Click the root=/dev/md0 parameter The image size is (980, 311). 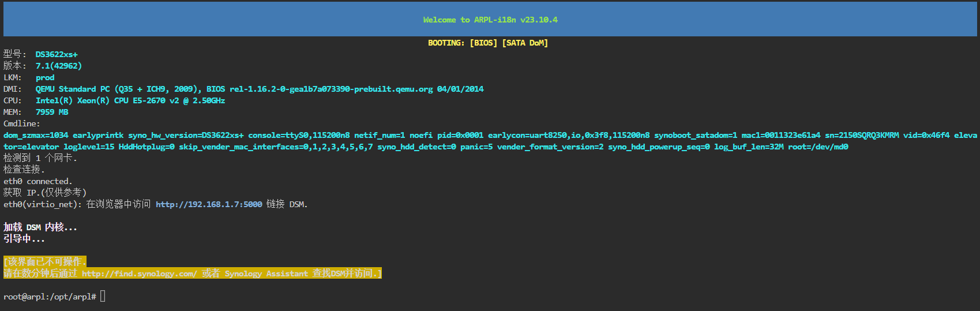click(818, 147)
